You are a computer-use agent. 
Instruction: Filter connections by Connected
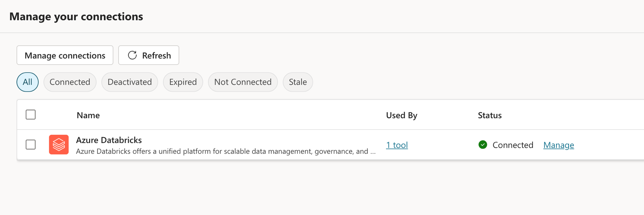70,82
